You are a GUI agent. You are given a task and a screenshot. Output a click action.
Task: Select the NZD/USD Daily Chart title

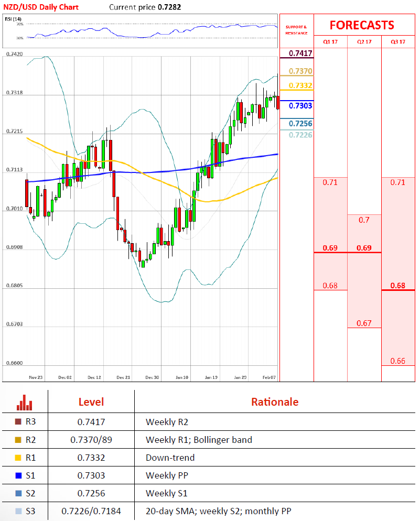41,7
